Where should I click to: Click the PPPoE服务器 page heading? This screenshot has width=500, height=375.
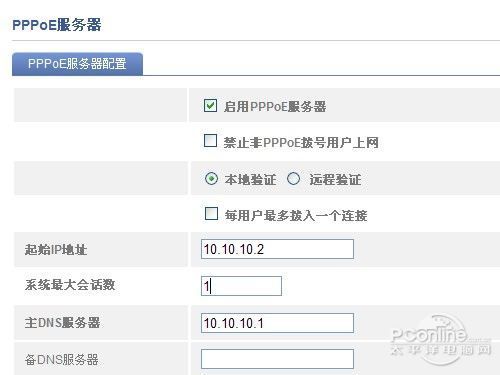point(57,25)
